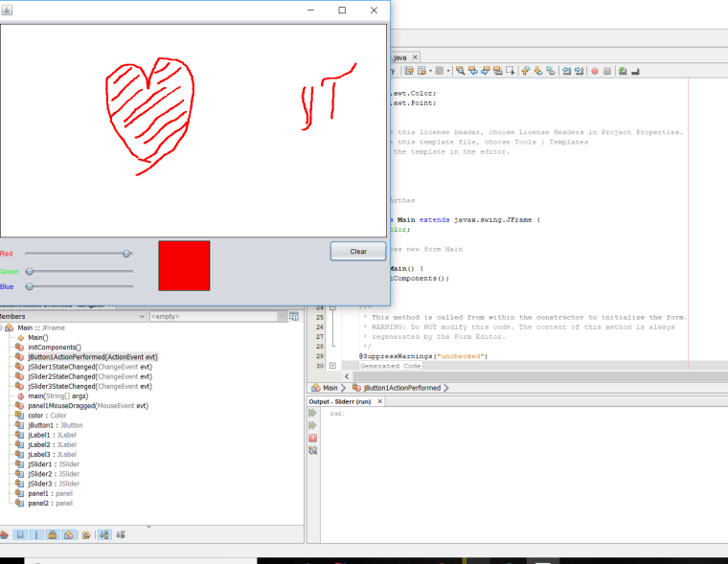
Task: Click the Output settings icon
Action: pos(312,450)
